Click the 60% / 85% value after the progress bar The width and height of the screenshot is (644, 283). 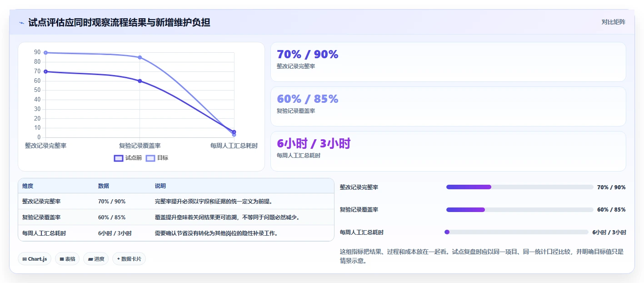click(x=611, y=210)
